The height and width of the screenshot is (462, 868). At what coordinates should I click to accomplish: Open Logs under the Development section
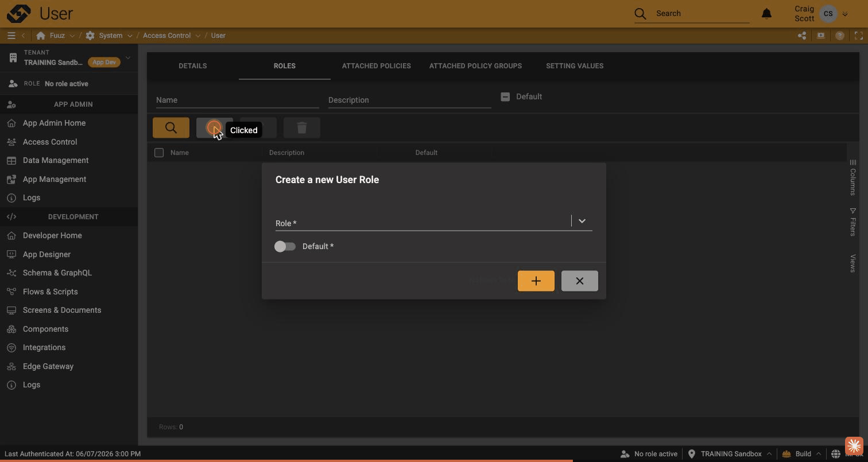point(69,385)
